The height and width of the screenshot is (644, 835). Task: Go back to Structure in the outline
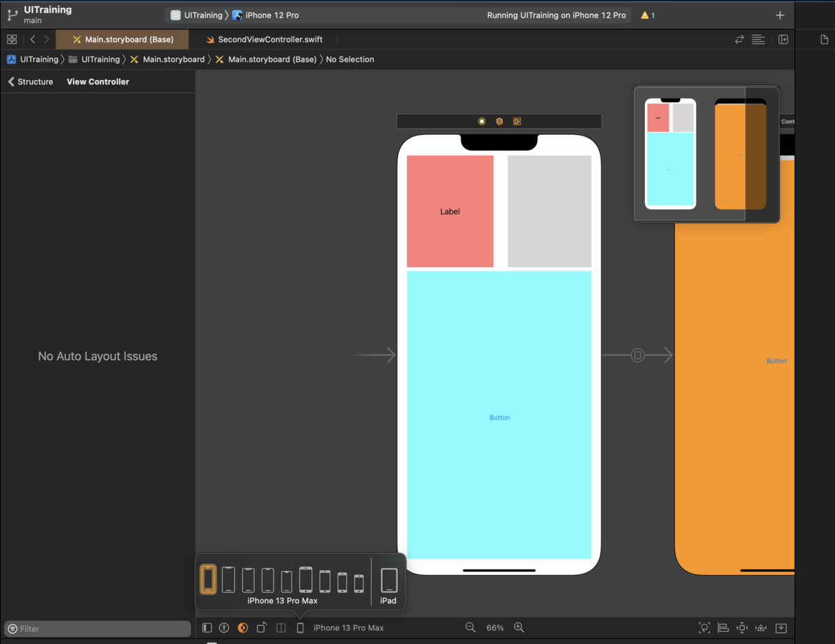pos(30,81)
